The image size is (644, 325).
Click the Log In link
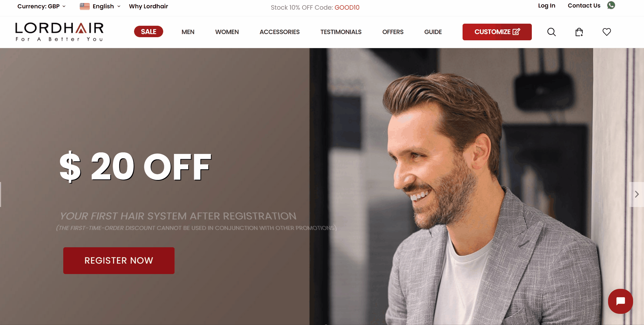tap(547, 6)
